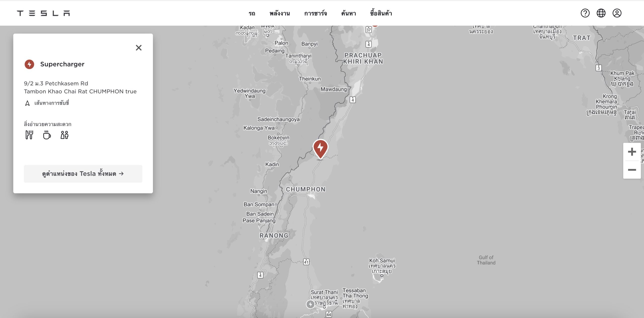Click the Tesla logo
The width and height of the screenshot is (644, 318).
tap(43, 13)
